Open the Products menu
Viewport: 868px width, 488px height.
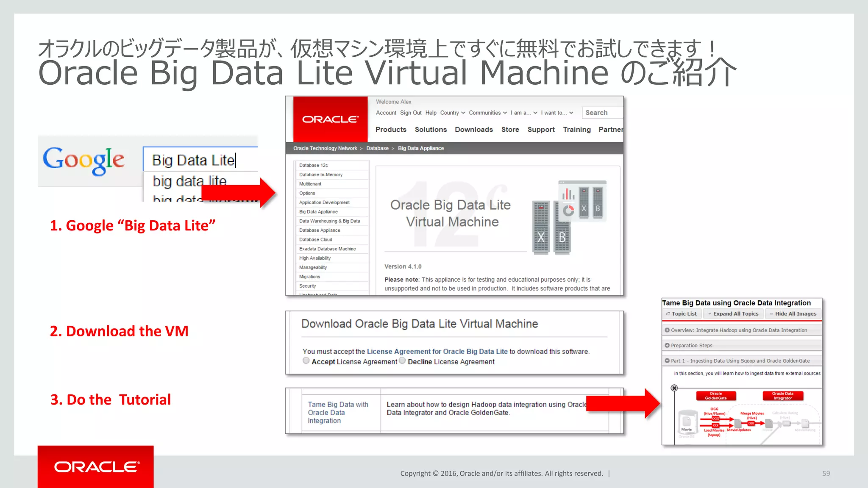tap(391, 130)
